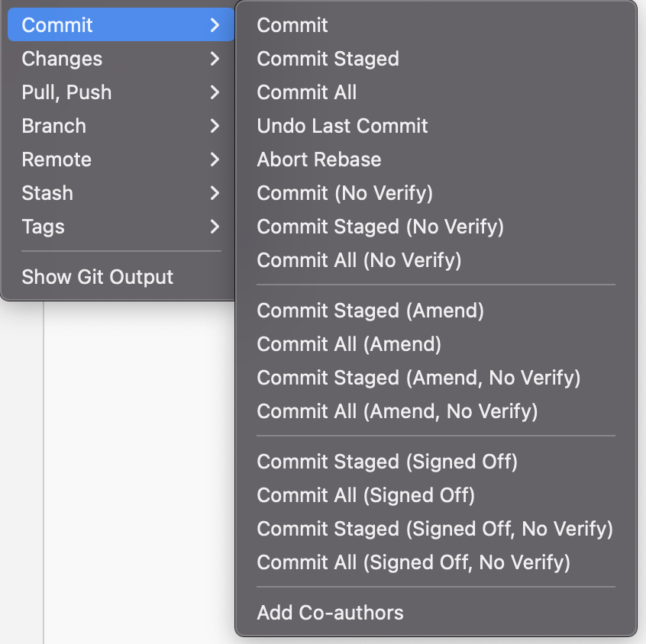Select Commit All option

click(x=436, y=92)
